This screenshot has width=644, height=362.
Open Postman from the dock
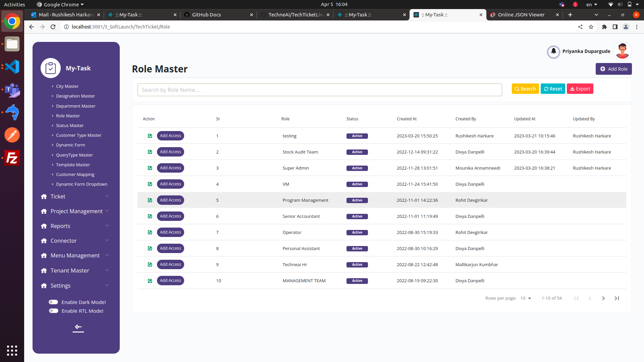(12, 135)
